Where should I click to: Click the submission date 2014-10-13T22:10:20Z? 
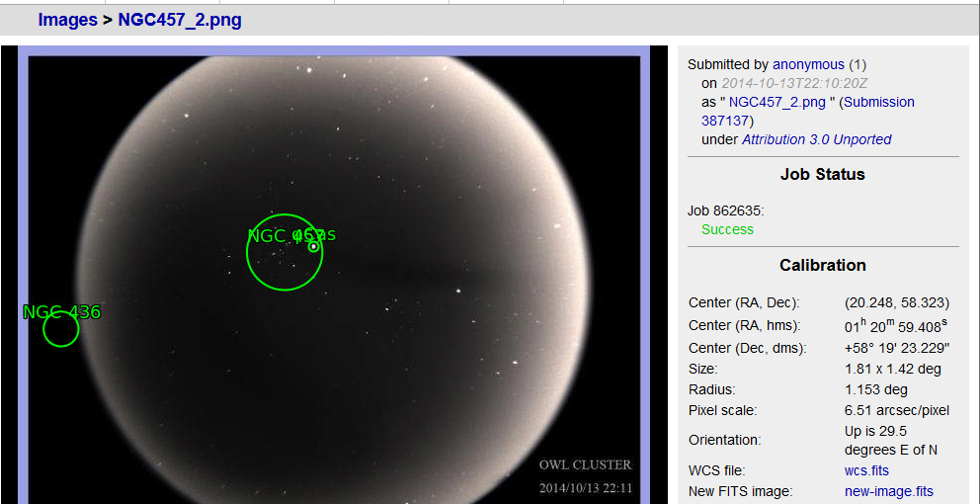(794, 83)
